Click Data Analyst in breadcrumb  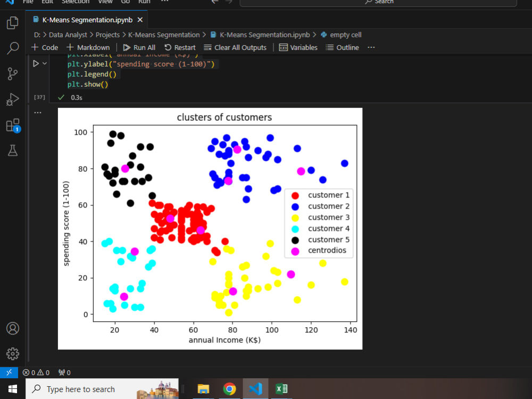click(x=68, y=35)
